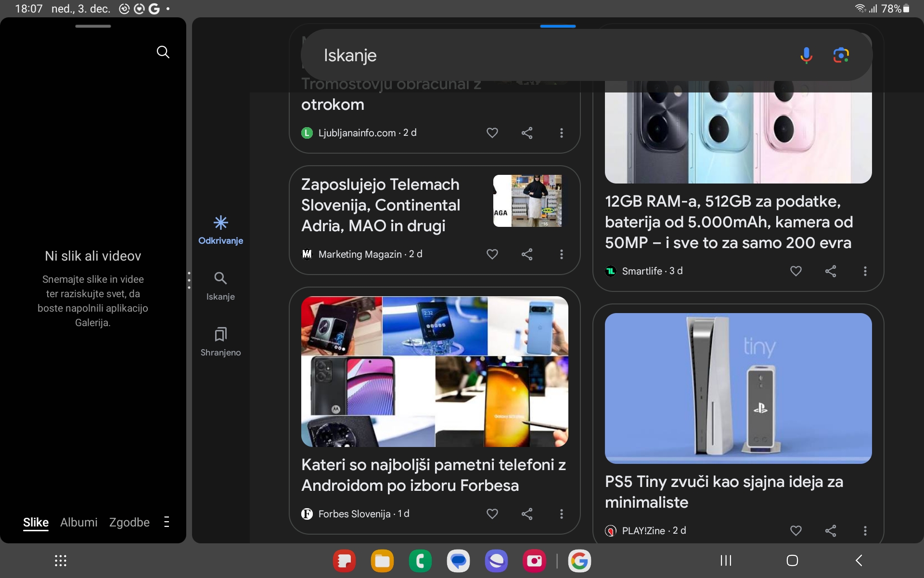
Task: Share the Forbes Slovenija article
Action: pos(527,514)
